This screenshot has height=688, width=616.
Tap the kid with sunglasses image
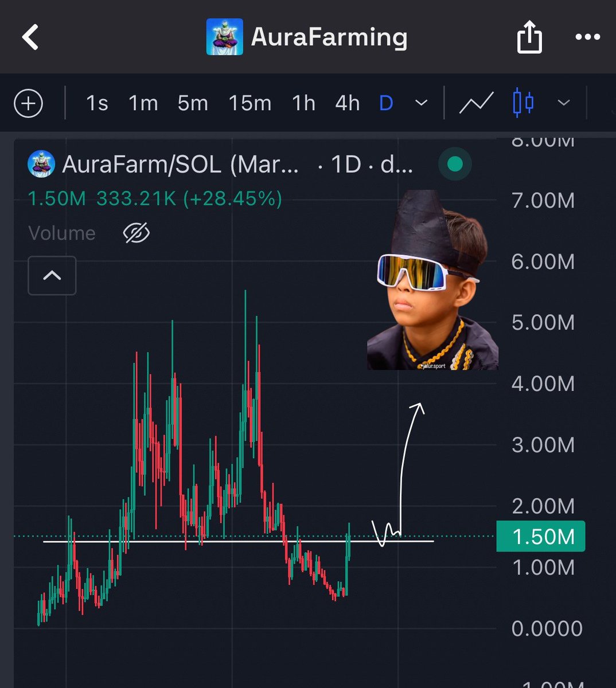(432, 280)
